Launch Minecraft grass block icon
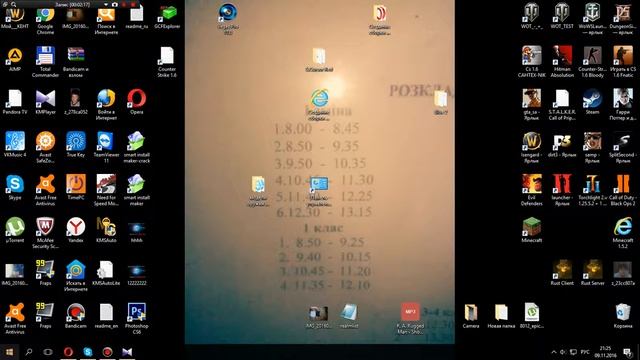Screen dimensions: 640x360 [x=531, y=231]
